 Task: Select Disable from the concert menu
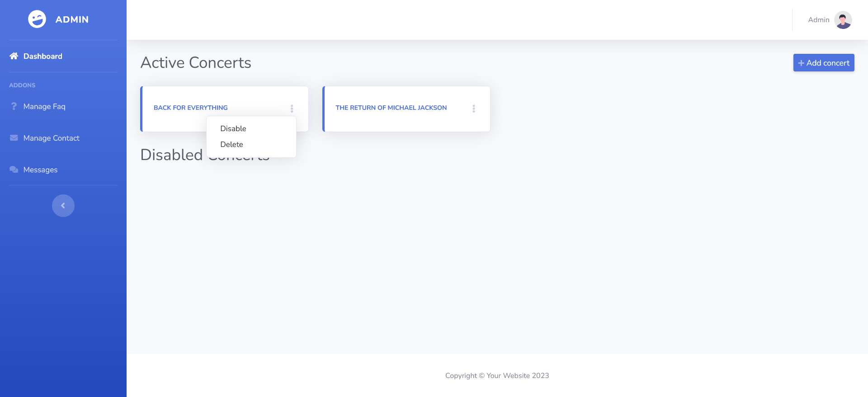point(233,129)
